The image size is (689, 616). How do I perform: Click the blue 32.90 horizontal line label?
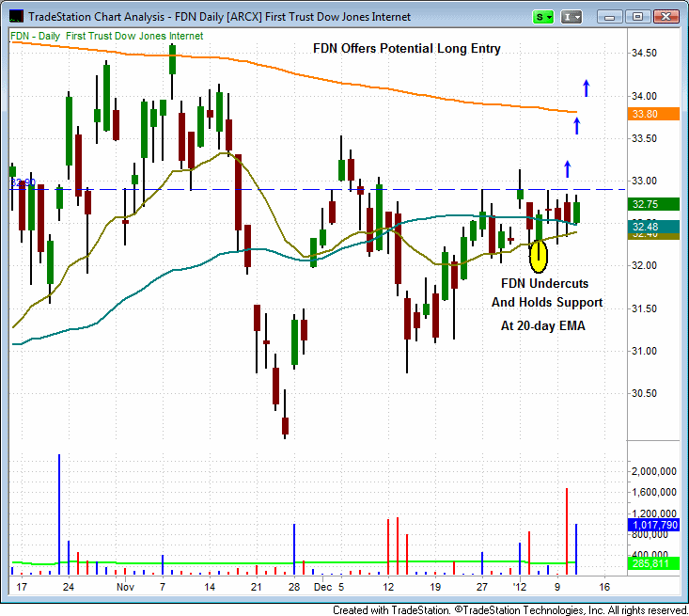(x=23, y=182)
